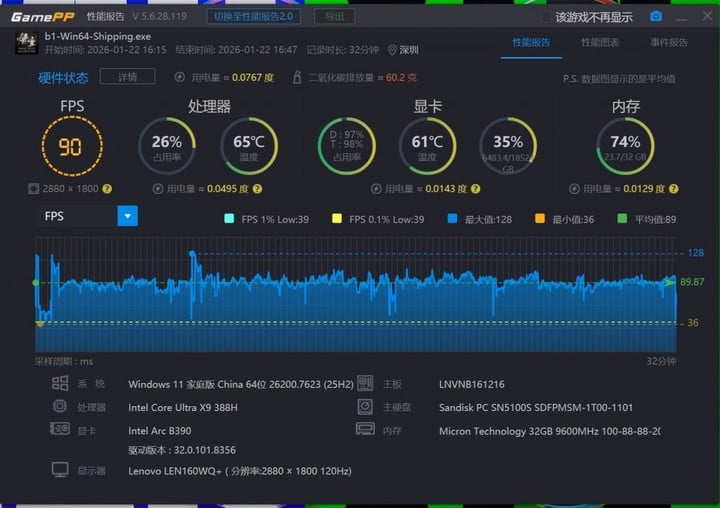Toggle the 最大值:128 legend series

point(452,218)
